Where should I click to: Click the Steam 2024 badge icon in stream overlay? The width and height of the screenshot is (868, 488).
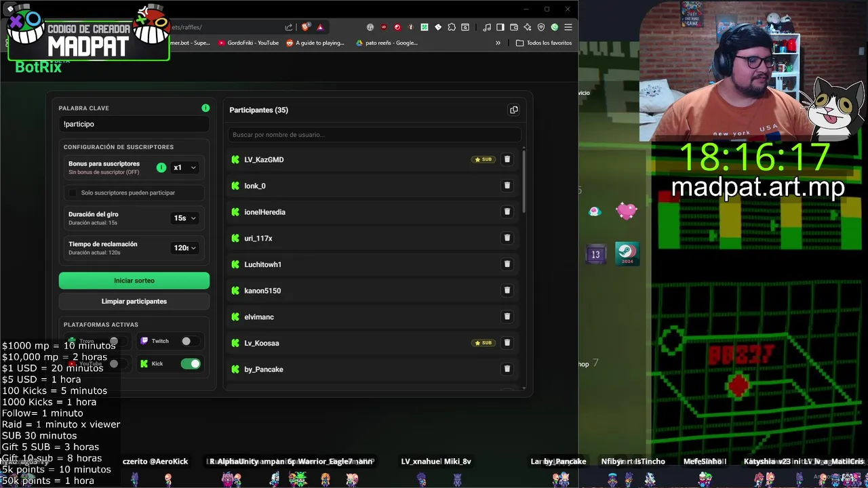pyautogui.click(x=627, y=253)
